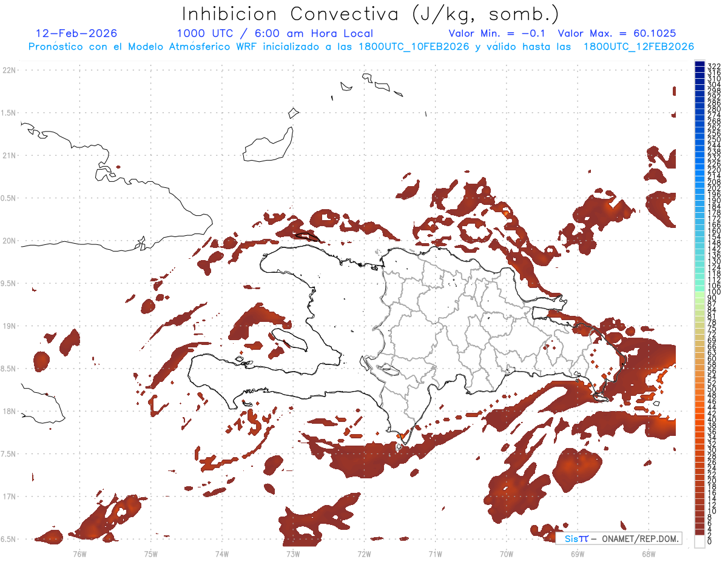Click the '70W' longitude label
The height and width of the screenshot is (562, 728).
[506, 554]
